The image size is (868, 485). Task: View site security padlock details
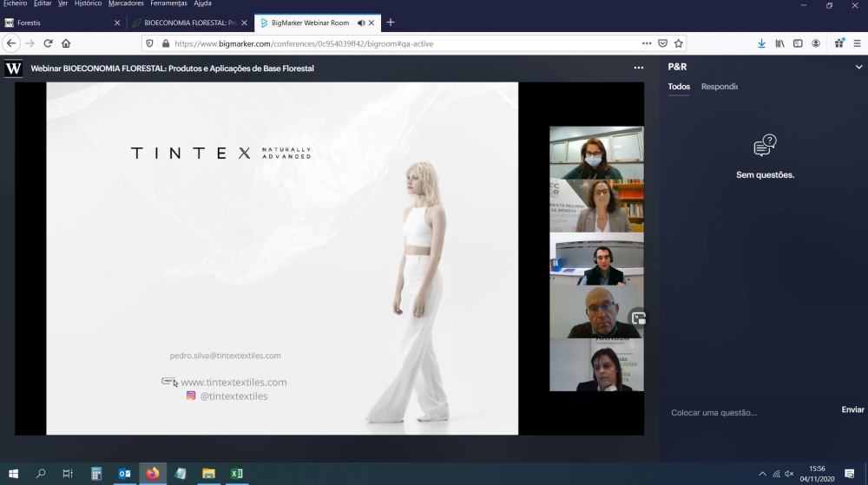pyautogui.click(x=165, y=43)
